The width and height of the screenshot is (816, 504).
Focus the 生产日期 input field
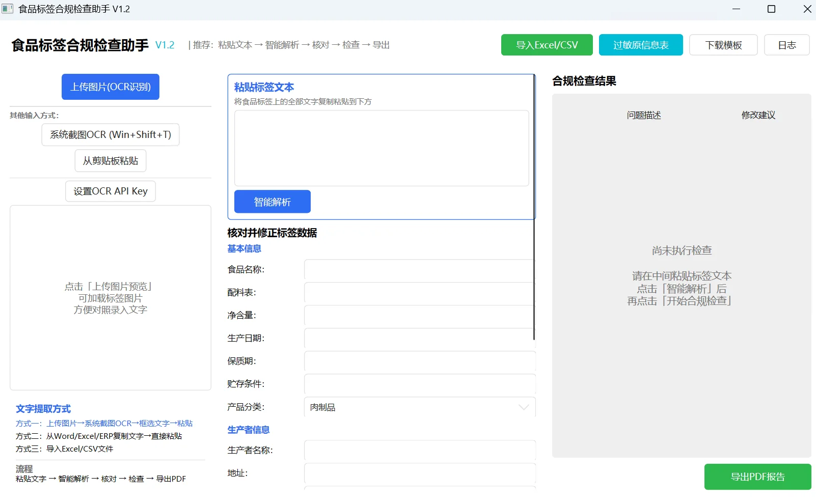point(420,339)
